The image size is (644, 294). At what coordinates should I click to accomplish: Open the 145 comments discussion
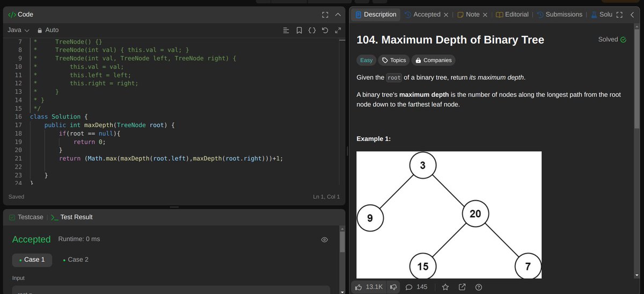(x=416, y=287)
